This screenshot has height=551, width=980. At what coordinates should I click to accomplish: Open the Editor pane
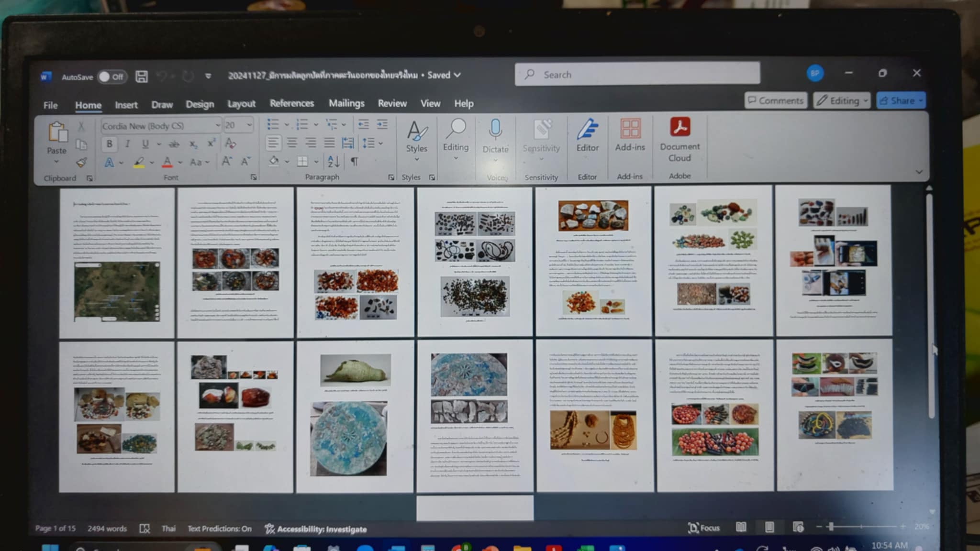(x=587, y=136)
